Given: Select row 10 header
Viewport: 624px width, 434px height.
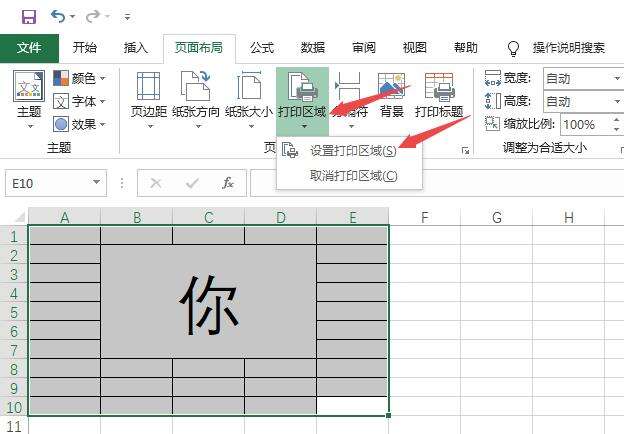Looking at the screenshot, I should (x=14, y=407).
